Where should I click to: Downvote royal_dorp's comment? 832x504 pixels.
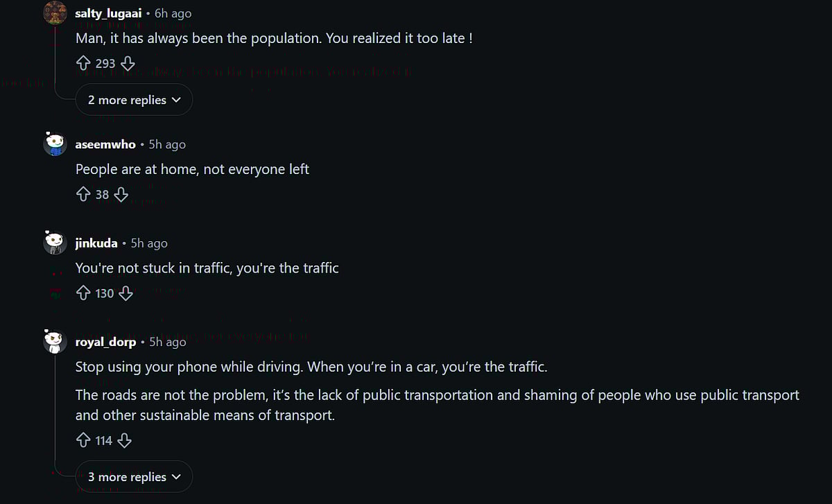pyautogui.click(x=125, y=440)
